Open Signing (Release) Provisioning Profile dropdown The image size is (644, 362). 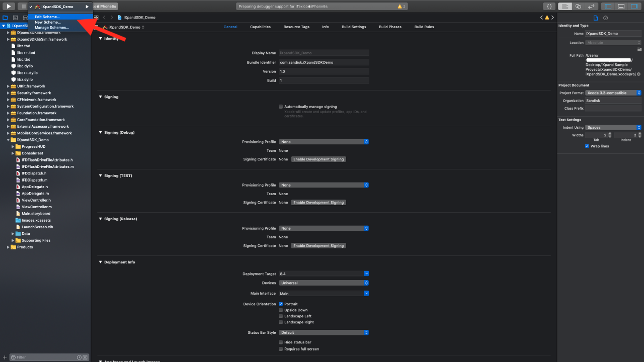[x=324, y=228]
